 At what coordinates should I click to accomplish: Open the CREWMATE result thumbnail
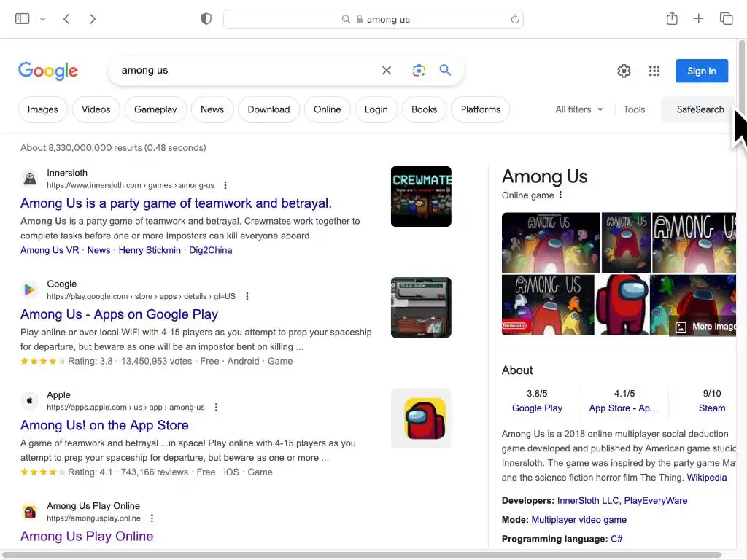(421, 196)
